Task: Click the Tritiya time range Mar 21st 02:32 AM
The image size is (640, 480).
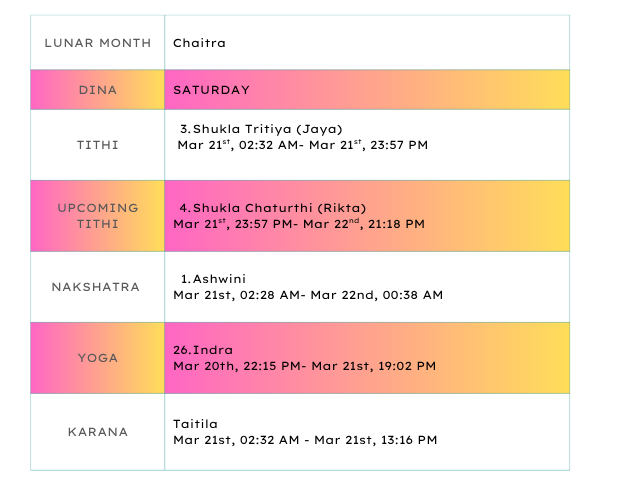Action: tap(302, 146)
